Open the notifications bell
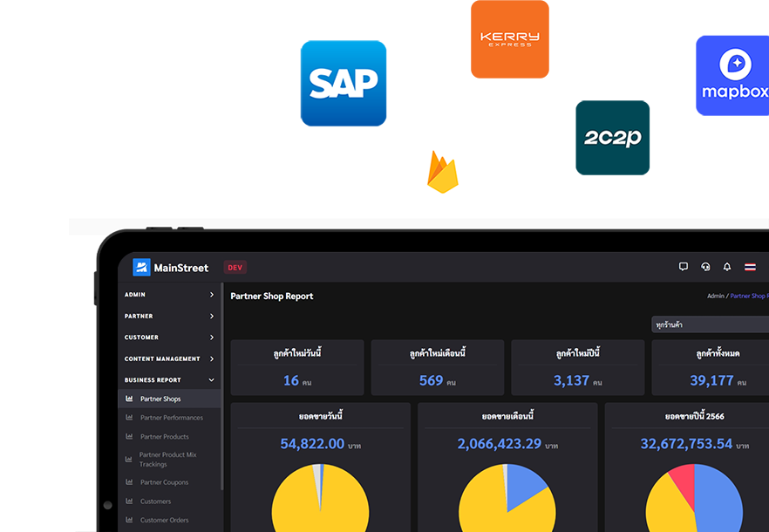The width and height of the screenshot is (769, 532). pos(727,267)
